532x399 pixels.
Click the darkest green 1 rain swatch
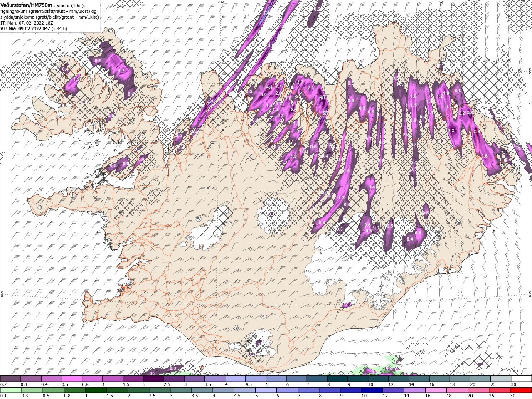click(x=96, y=390)
